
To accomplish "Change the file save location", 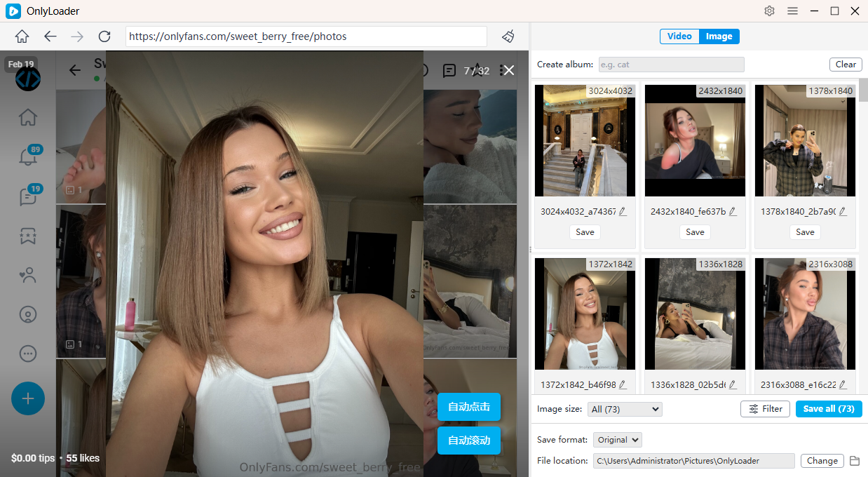I will (x=822, y=461).
